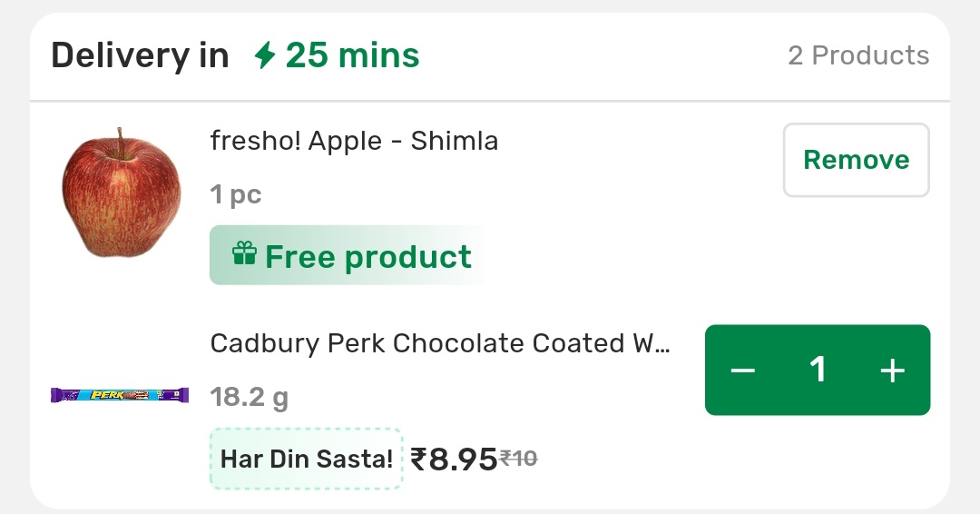Click the green lightning bolt icon

pyautogui.click(x=264, y=56)
